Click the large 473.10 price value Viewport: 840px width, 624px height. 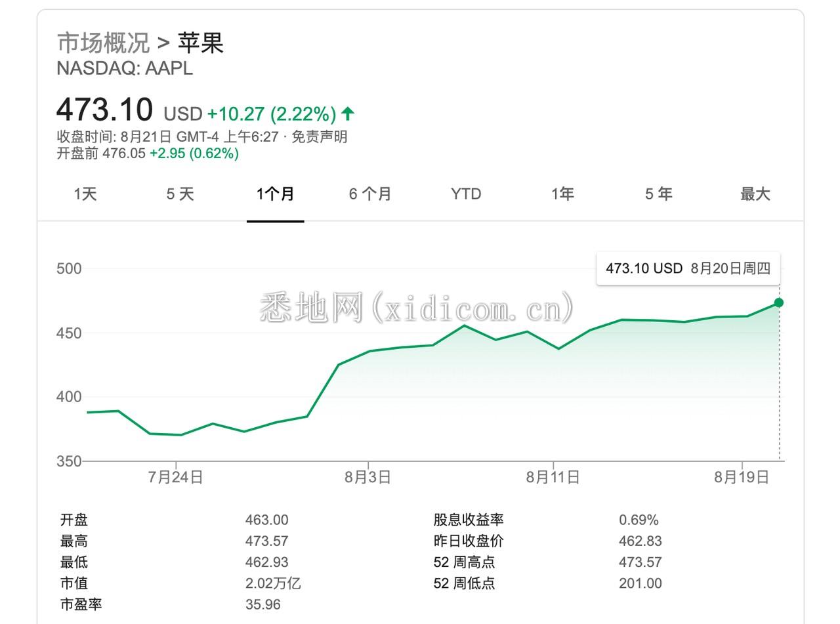point(105,110)
